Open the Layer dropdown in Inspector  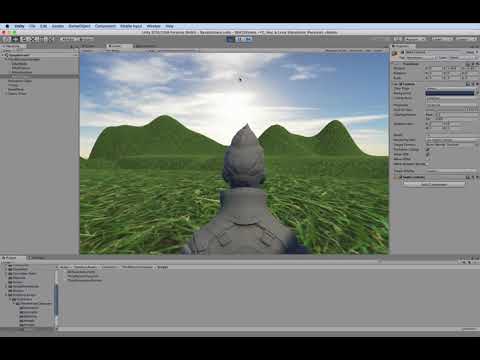pos(463,57)
